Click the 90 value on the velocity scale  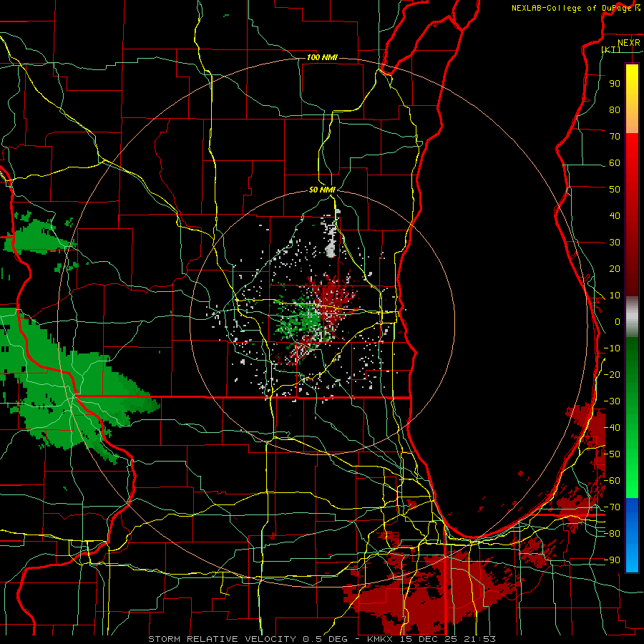pos(615,84)
